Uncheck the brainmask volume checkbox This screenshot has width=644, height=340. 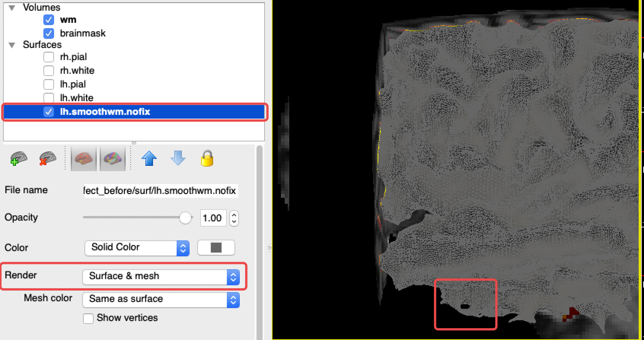click(49, 33)
